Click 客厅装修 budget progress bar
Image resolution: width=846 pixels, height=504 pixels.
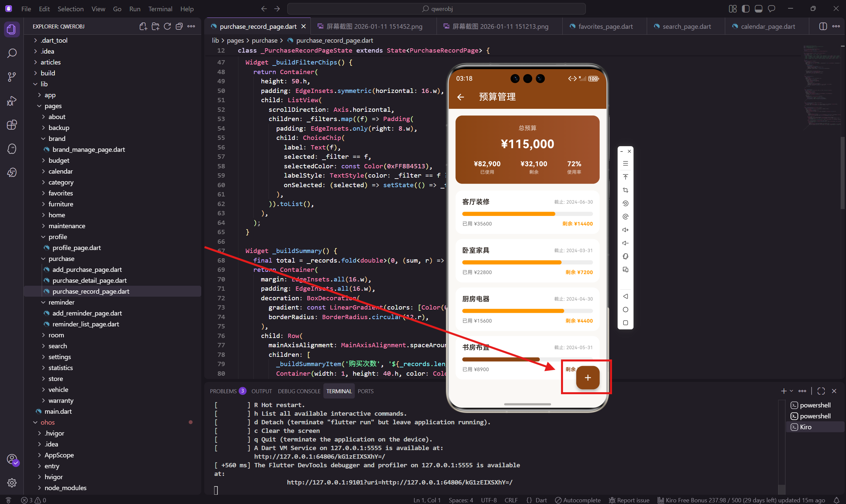point(527,214)
